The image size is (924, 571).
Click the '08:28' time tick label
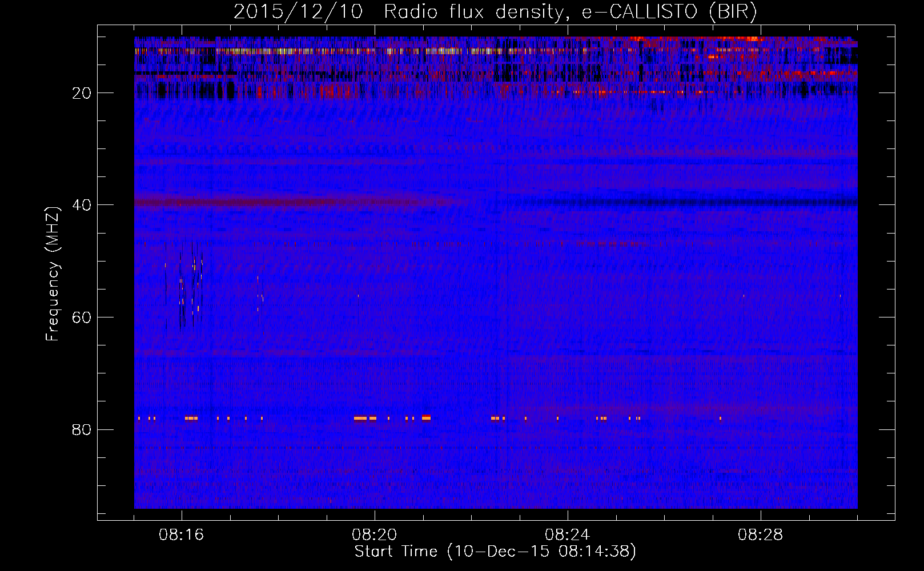click(x=761, y=535)
